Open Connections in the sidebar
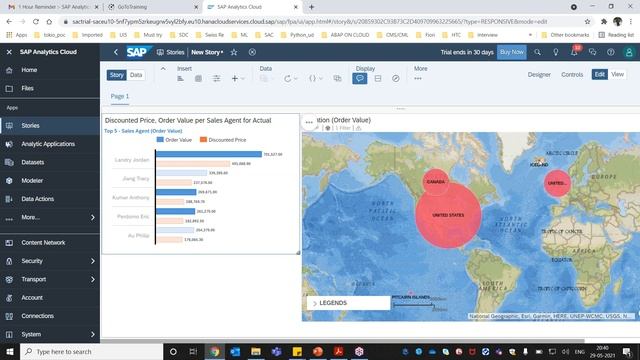Image resolution: width=640 pixels, height=360 pixels. tap(50, 316)
